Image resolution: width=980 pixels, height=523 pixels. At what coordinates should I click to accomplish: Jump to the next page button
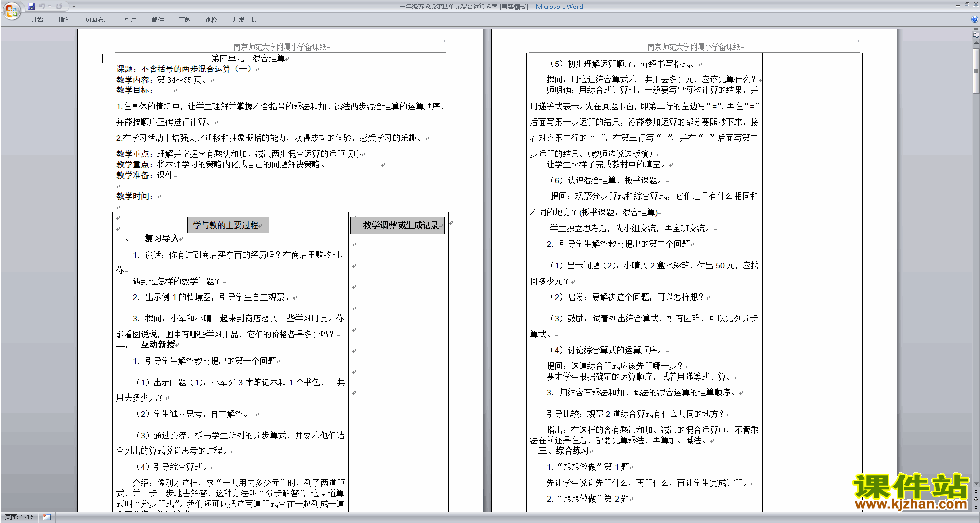(x=976, y=507)
